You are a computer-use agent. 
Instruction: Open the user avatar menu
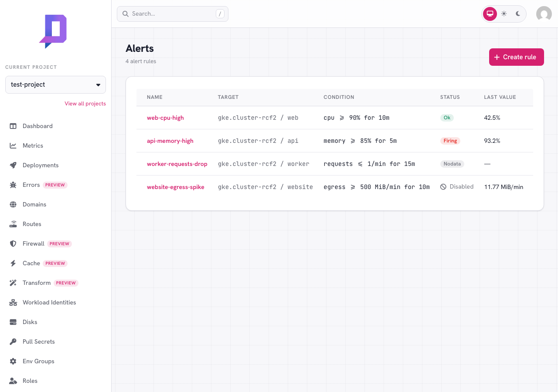pyautogui.click(x=544, y=14)
